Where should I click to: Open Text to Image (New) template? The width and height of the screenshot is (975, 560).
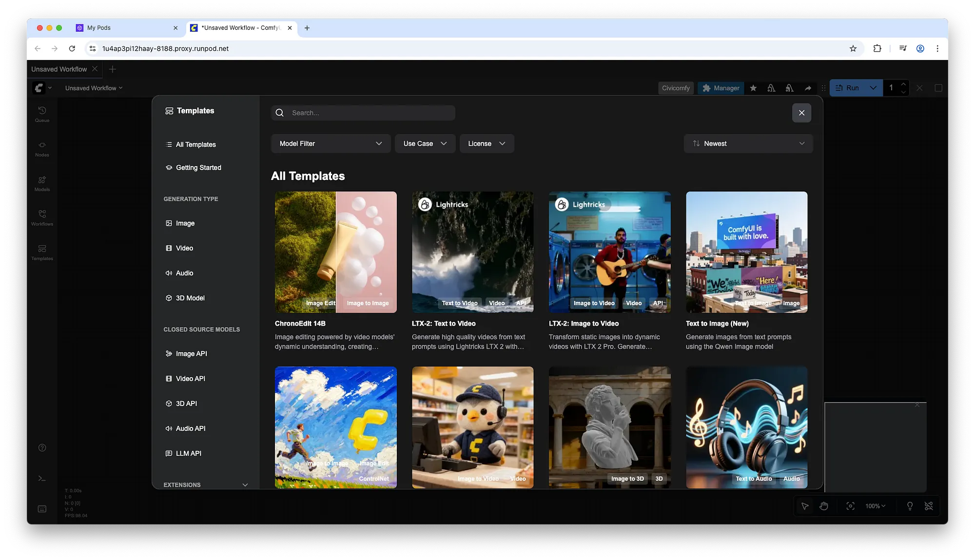pyautogui.click(x=746, y=252)
